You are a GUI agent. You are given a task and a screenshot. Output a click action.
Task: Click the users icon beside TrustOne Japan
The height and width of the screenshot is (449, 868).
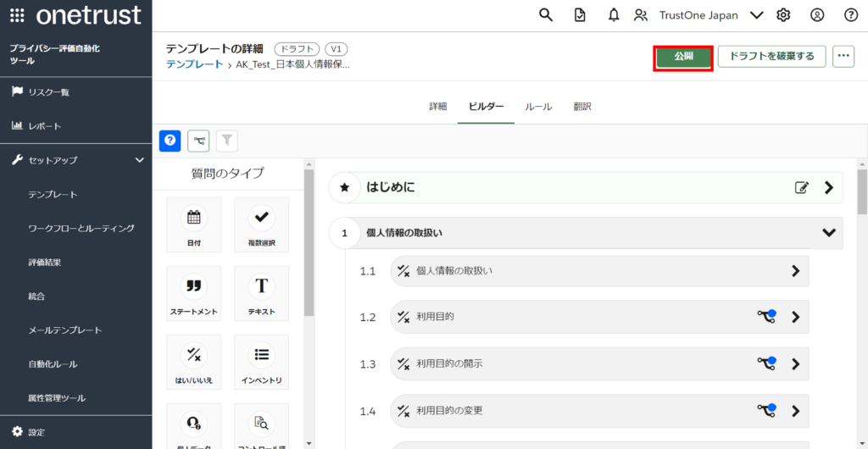(x=641, y=15)
